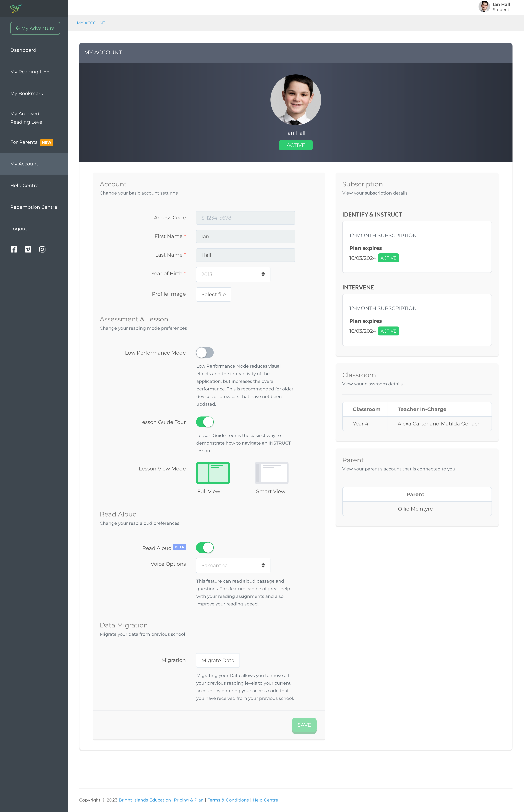524x812 pixels.
Task: Turn off the Read Aloud toggle
Action: (x=205, y=547)
